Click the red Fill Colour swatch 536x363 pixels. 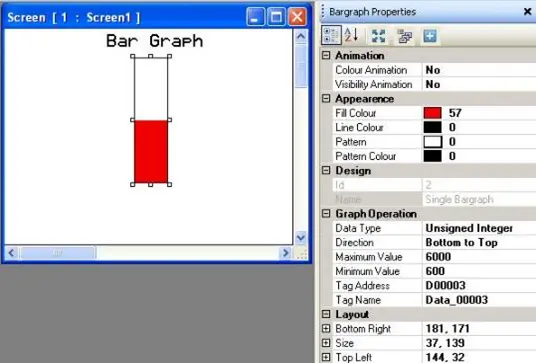(432, 113)
